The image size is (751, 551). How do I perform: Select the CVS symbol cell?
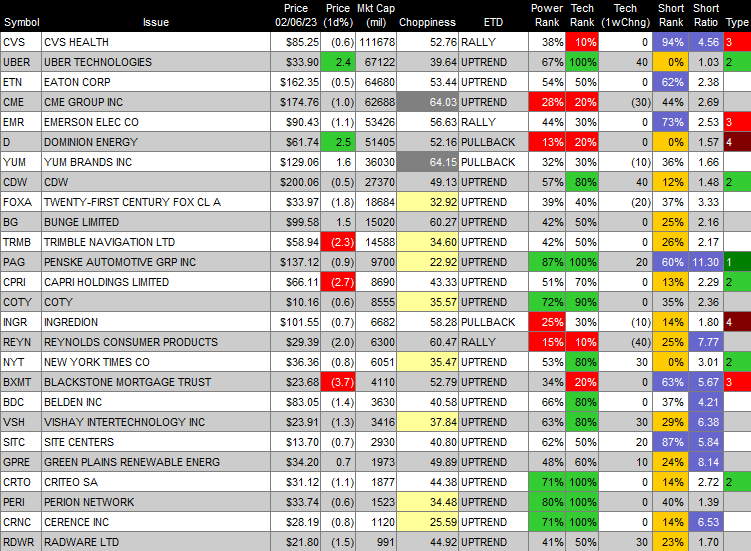click(x=21, y=42)
